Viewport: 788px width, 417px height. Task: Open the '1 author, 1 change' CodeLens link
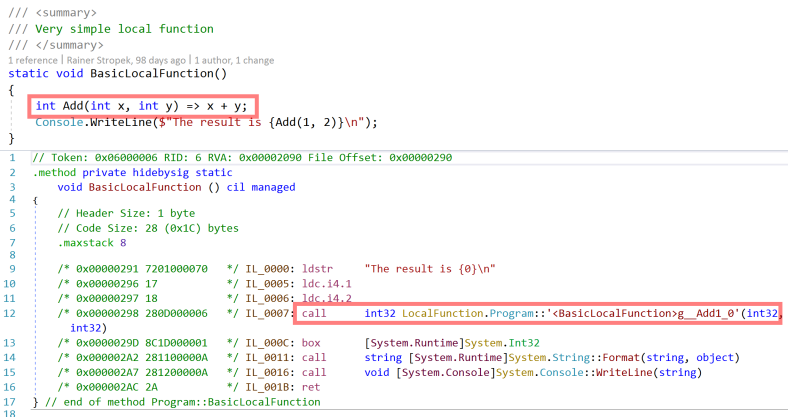234,60
